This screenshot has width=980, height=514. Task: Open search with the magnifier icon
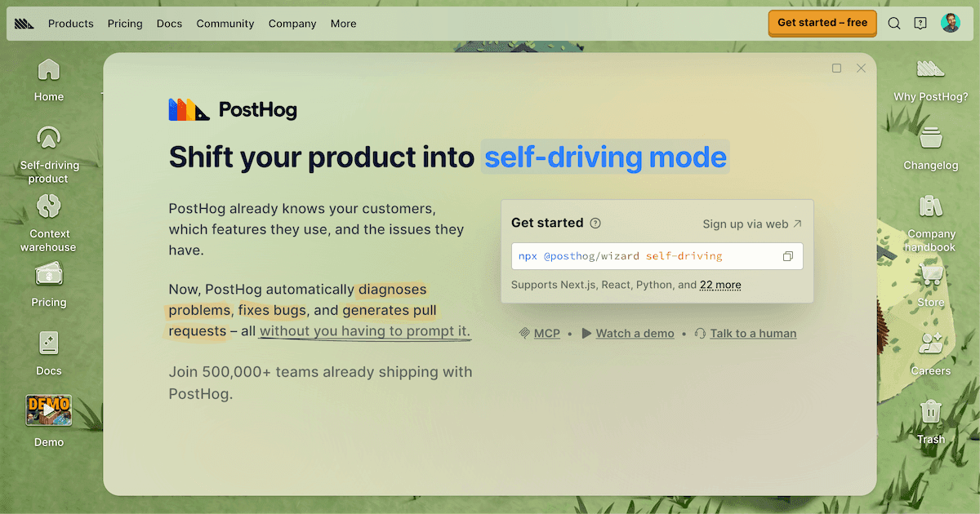(894, 24)
